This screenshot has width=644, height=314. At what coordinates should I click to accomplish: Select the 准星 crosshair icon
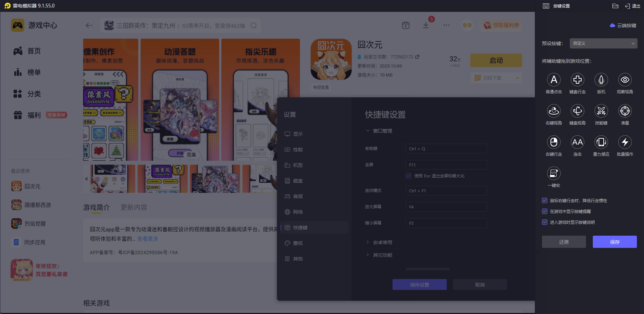[625, 111]
